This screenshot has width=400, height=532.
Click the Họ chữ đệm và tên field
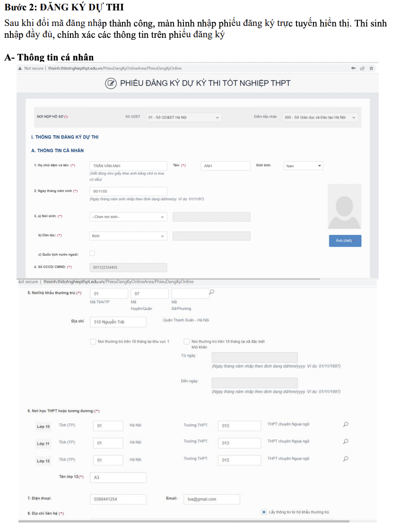[x=128, y=165]
